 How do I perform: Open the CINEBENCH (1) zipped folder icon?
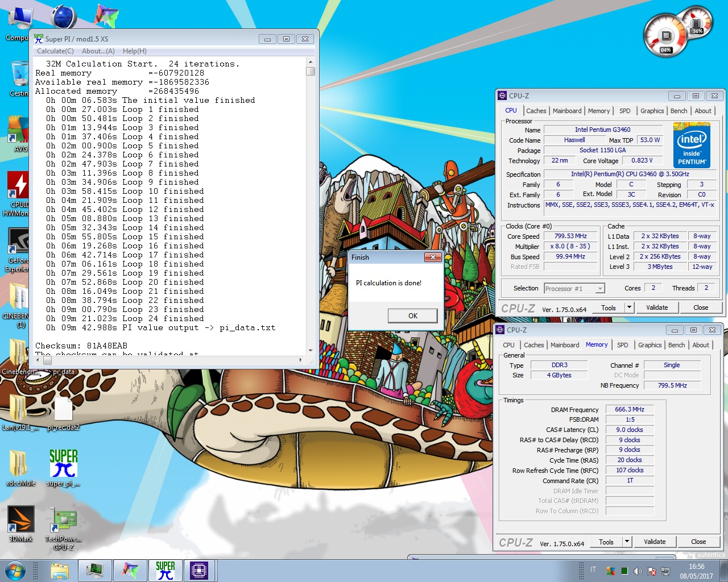click(x=18, y=305)
